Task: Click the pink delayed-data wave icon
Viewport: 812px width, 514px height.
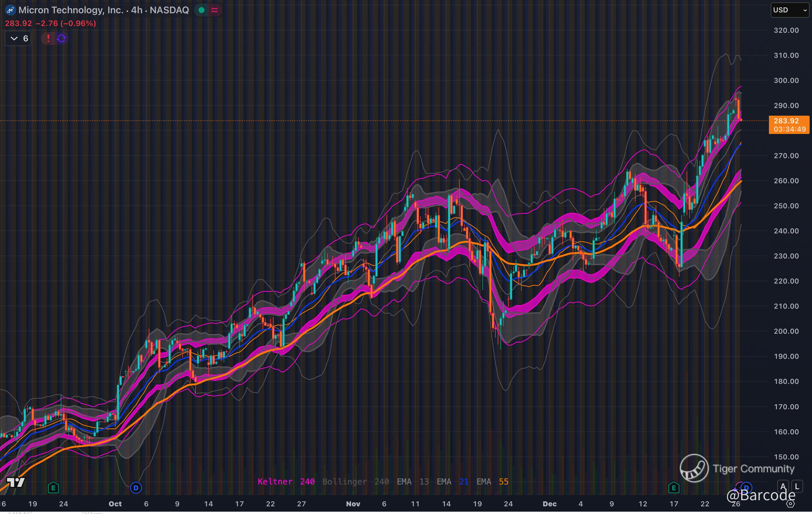Action: click(x=215, y=10)
